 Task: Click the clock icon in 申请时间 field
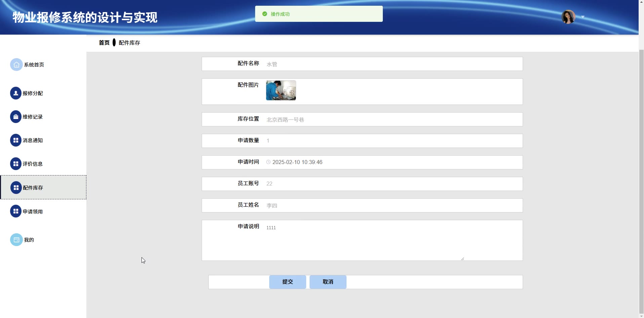tap(268, 162)
